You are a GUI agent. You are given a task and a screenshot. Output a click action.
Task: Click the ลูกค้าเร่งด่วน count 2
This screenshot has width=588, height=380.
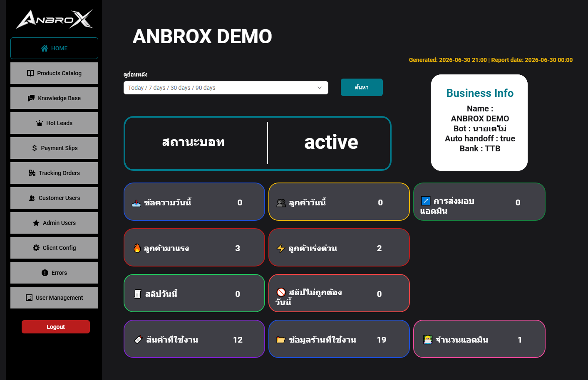point(379,248)
